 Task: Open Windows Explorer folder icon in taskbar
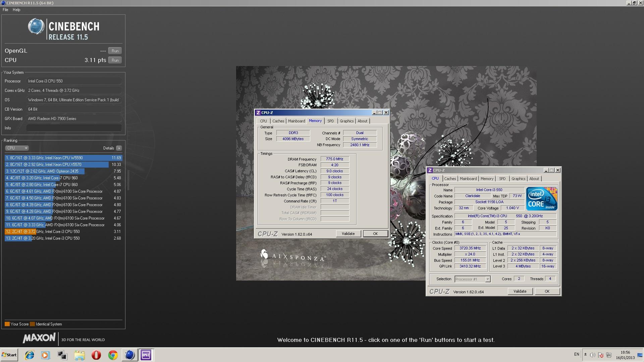79,355
